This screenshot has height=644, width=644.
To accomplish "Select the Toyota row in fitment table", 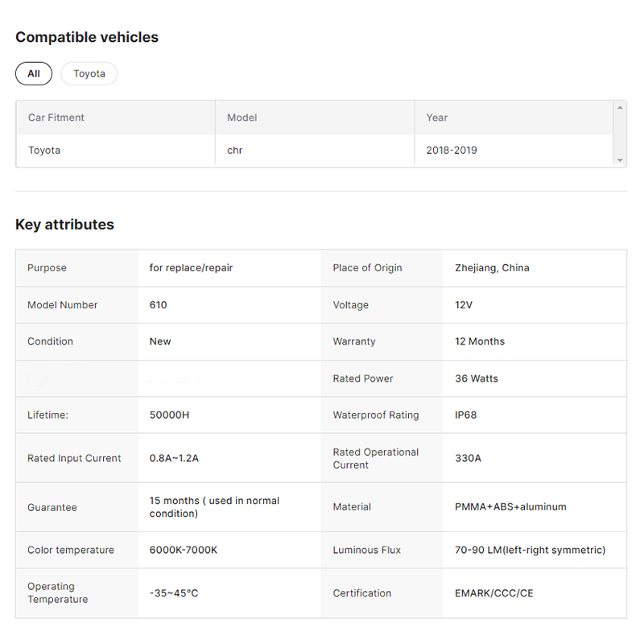I will click(315, 151).
